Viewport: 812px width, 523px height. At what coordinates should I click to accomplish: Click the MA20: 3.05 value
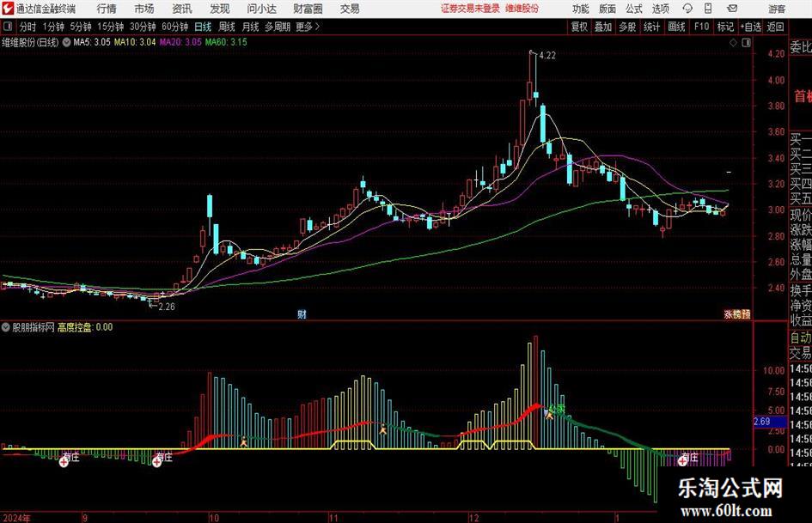pos(180,42)
